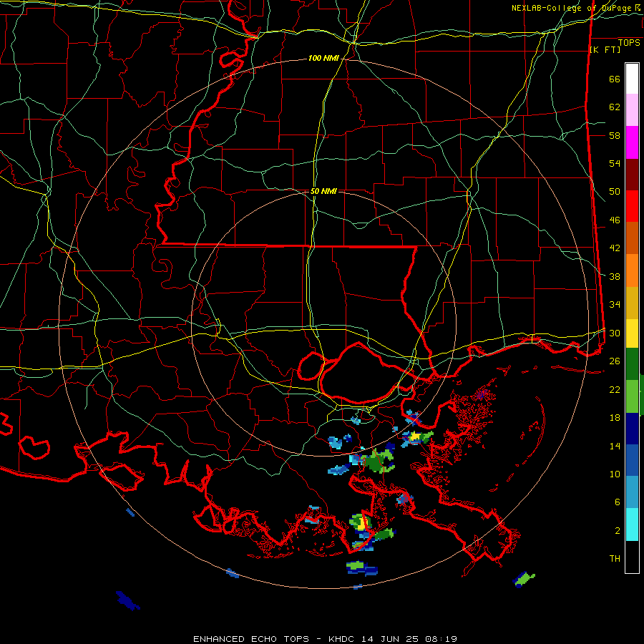The image size is (644, 644).
Task: Click the '100 NMI' range ring label
Action: coord(323,59)
